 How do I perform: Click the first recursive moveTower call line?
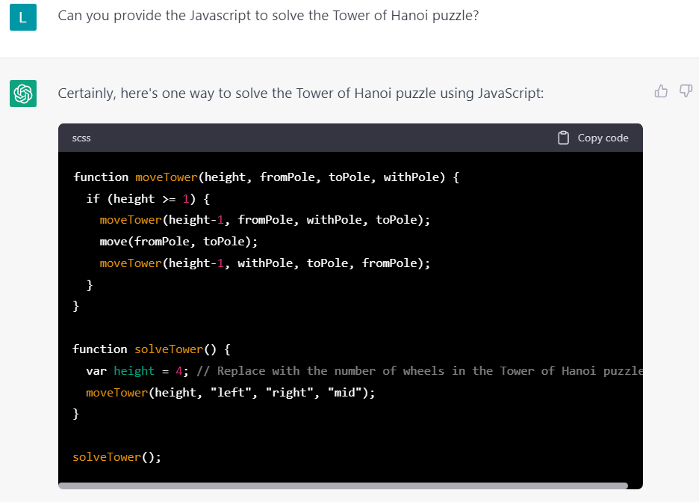click(264, 220)
